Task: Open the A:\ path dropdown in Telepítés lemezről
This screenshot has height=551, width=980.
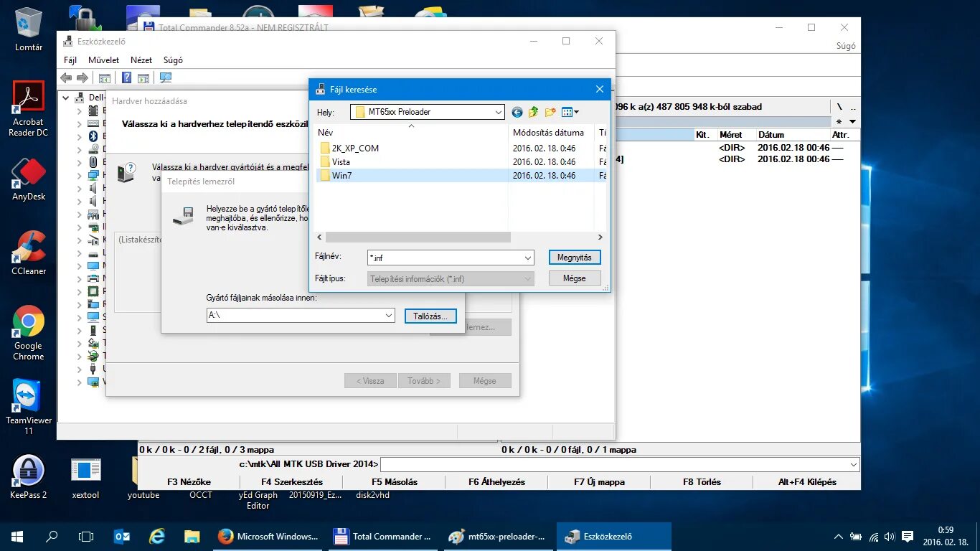Action: (x=389, y=315)
